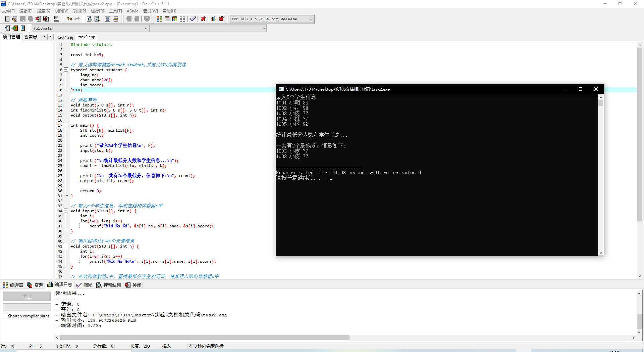Click the Goto Line toolbar icon
The height and width of the screenshot is (352, 644).
click(115, 19)
